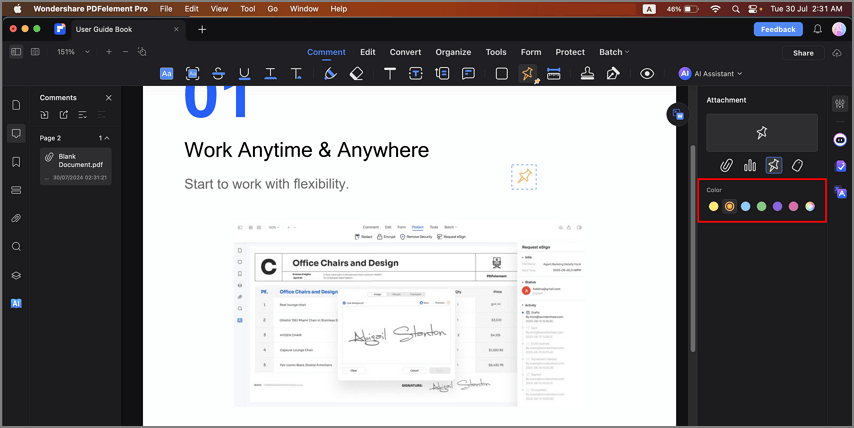Open the Layers sidebar panel
Image resolution: width=854 pixels, height=428 pixels.
click(16, 275)
